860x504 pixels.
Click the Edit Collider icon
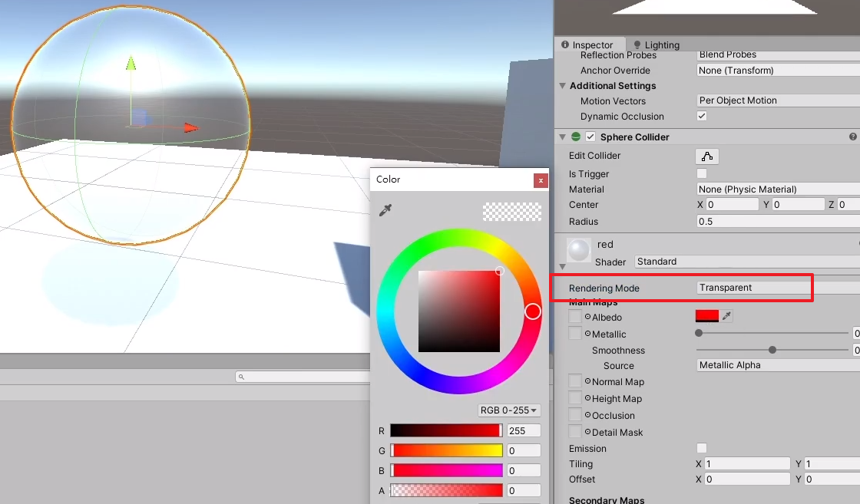click(x=706, y=156)
